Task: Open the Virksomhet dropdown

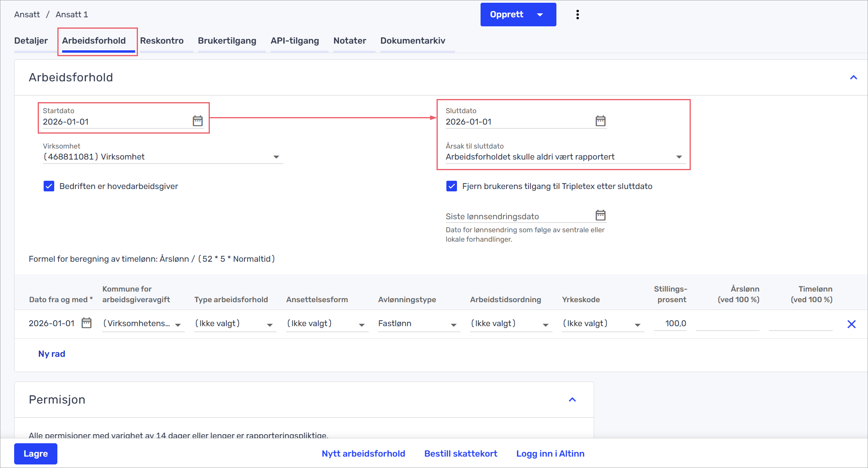Action: (163, 157)
